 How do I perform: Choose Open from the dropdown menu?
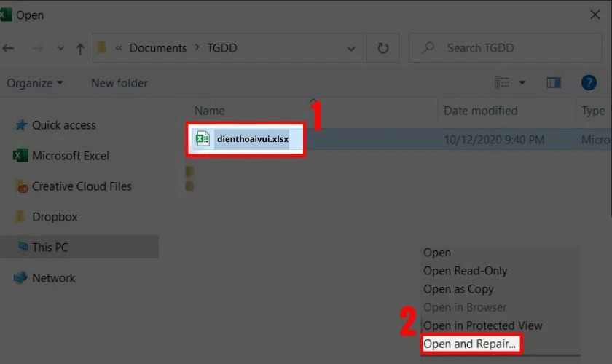[x=436, y=253]
